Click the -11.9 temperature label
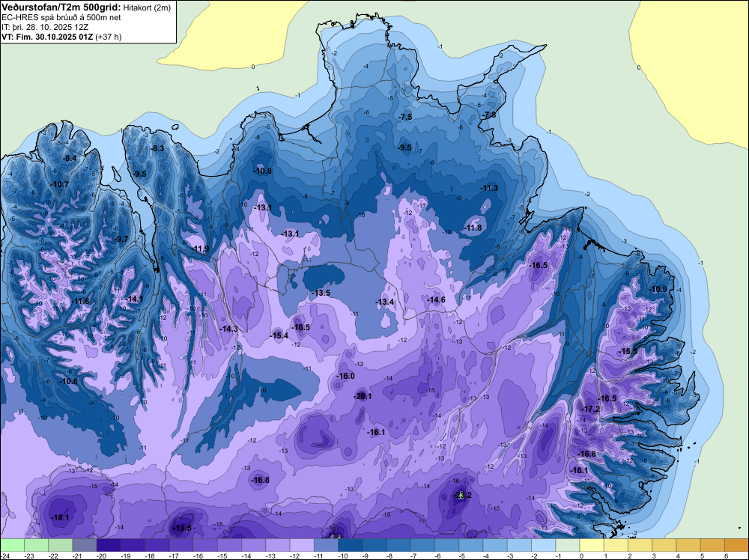This screenshot has height=560, width=749. 201,249
